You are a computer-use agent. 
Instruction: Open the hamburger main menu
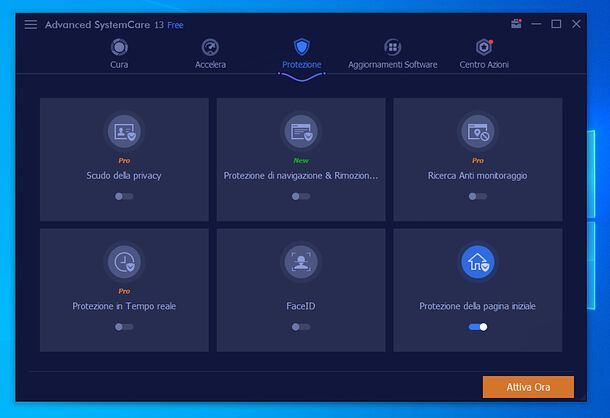(31, 25)
